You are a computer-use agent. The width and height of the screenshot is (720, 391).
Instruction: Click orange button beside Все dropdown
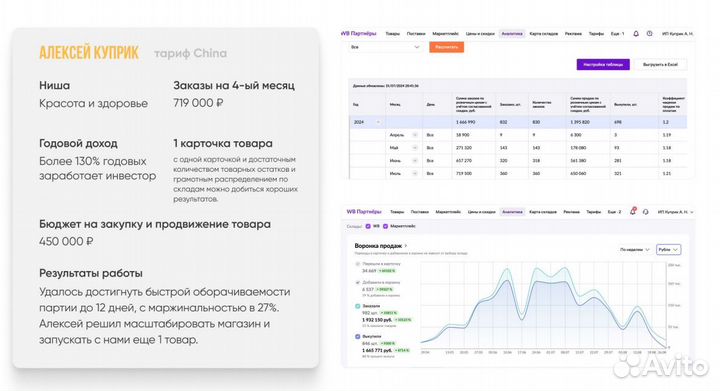click(x=446, y=47)
